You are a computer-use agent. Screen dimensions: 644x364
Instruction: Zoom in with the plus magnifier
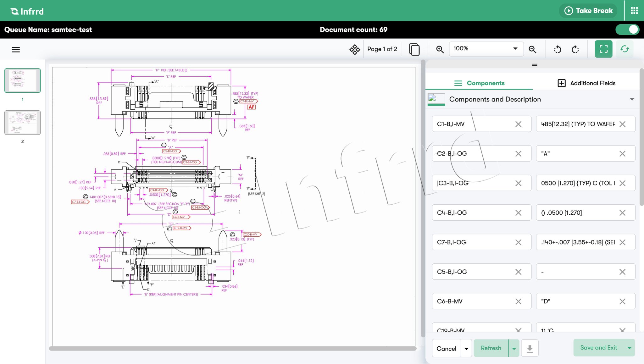(x=440, y=49)
